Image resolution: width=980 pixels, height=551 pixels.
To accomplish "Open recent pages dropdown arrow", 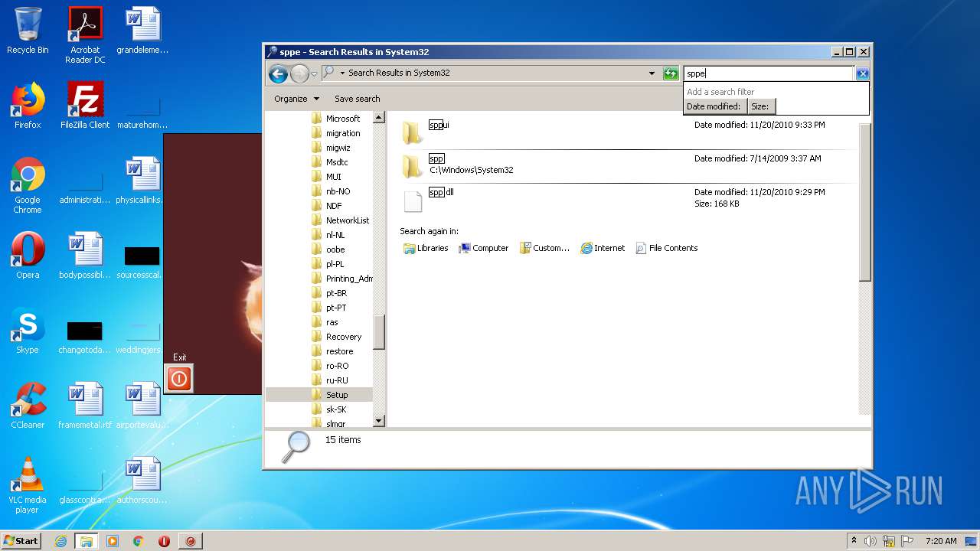I will (314, 73).
